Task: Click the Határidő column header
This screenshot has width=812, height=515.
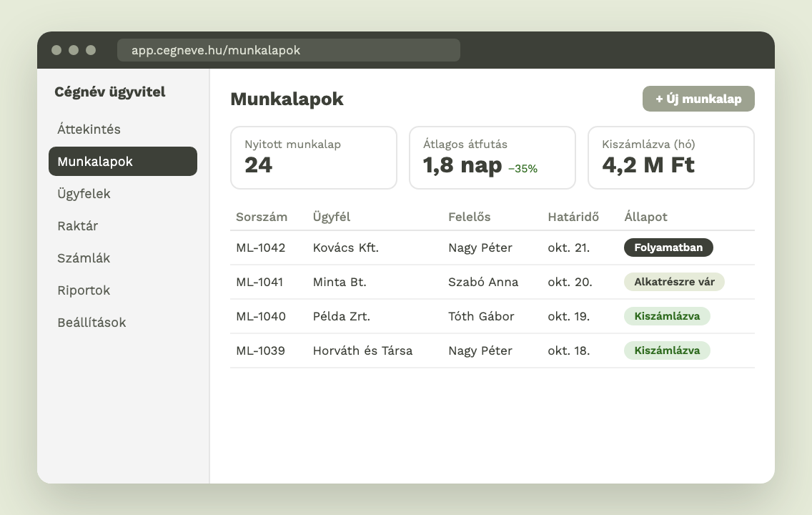Action: [x=573, y=217]
